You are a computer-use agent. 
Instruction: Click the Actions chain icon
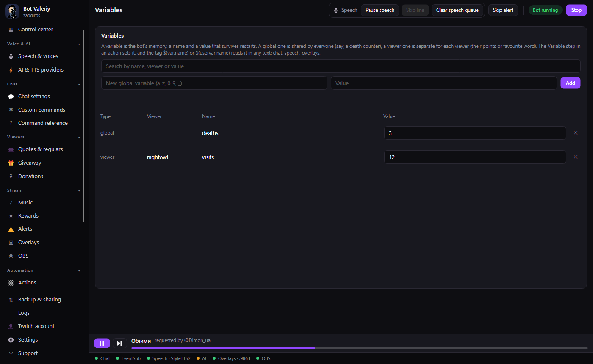coord(11,283)
